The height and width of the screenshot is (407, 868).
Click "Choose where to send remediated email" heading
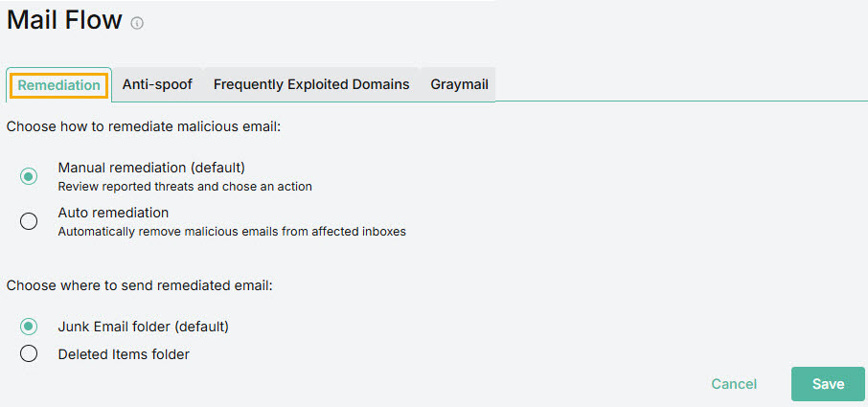141,284
